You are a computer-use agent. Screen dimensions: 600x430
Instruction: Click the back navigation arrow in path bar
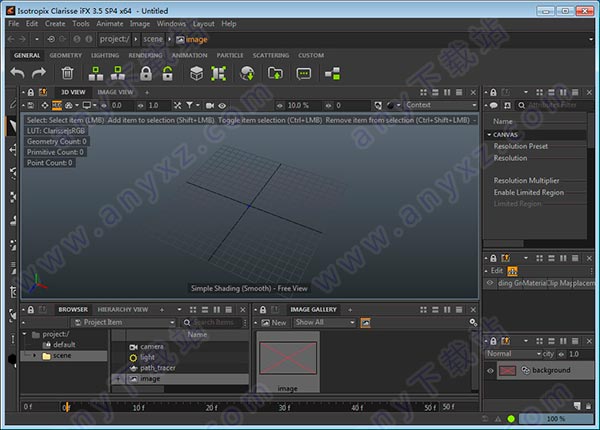tap(11, 39)
